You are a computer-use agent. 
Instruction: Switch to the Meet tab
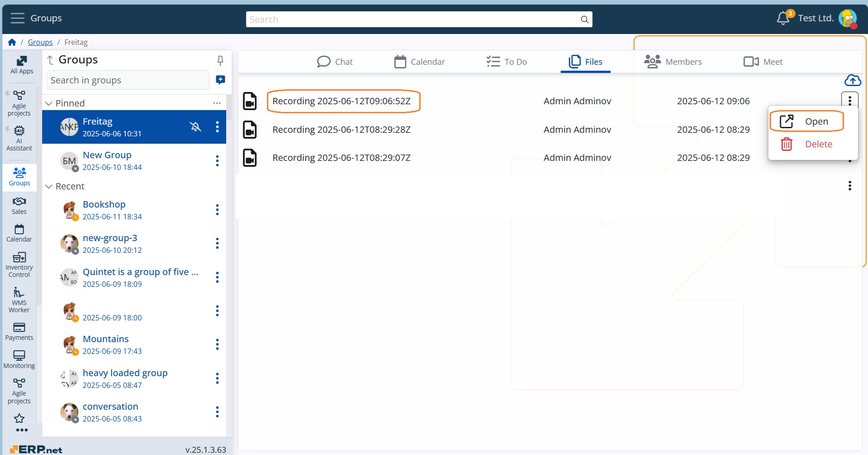[763, 62]
